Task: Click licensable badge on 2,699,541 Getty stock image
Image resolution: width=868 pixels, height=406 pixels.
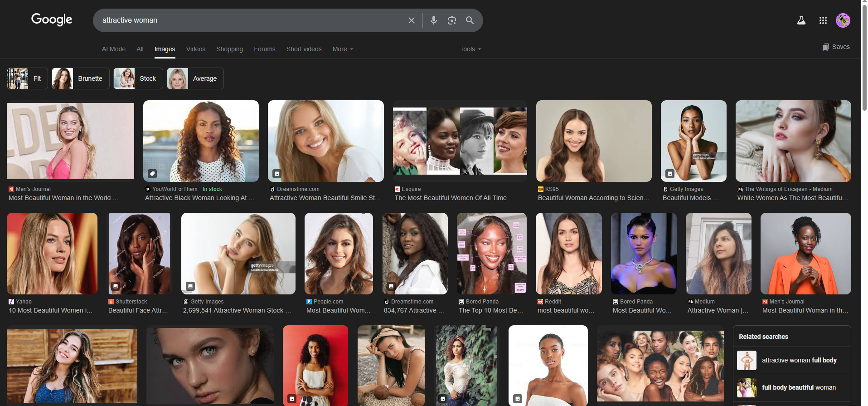Action: click(x=190, y=286)
